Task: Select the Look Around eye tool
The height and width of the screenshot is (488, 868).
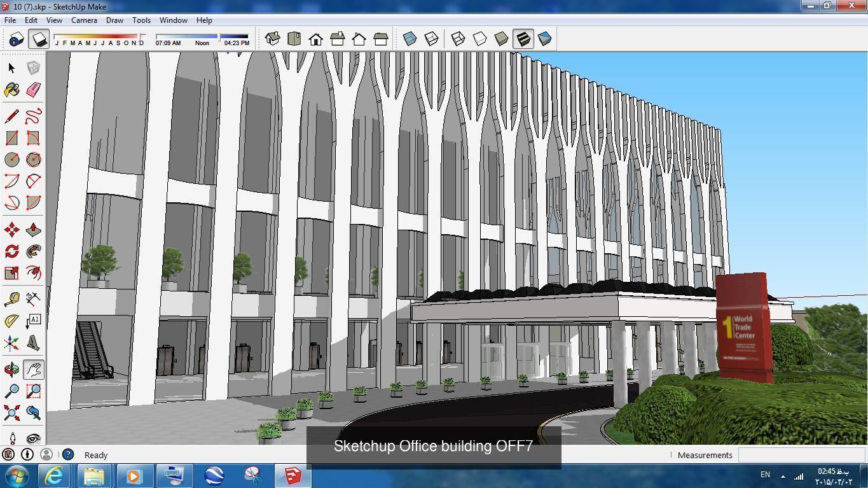Action: tap(33, 438)
